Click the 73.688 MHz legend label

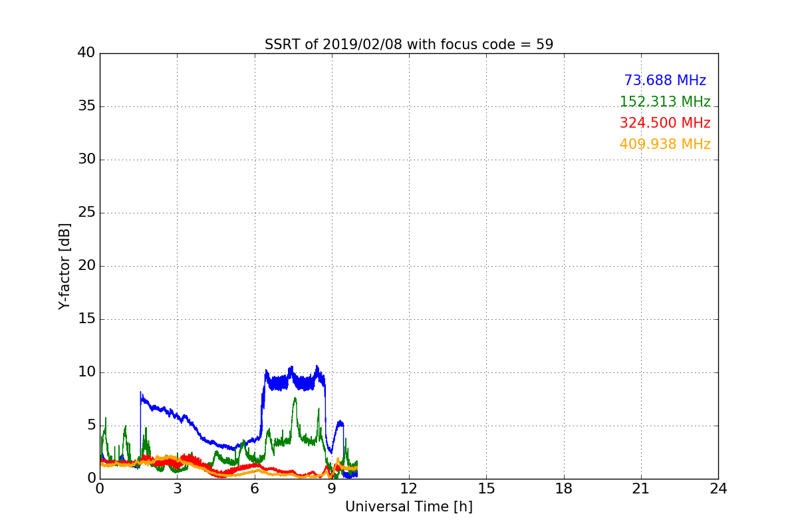tap(665, 80)
